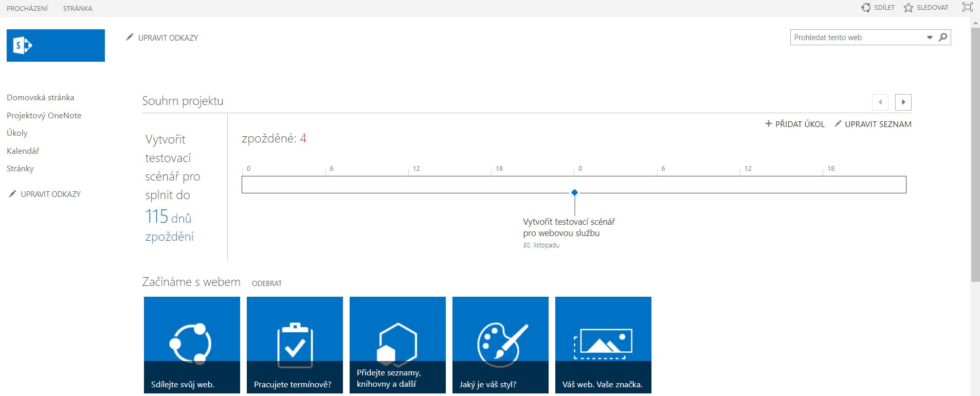Click the previous arrow in Souhrn projektu
Image resolution: width=980 pixels, height=396 pixels.
click(x=880, y=102)
